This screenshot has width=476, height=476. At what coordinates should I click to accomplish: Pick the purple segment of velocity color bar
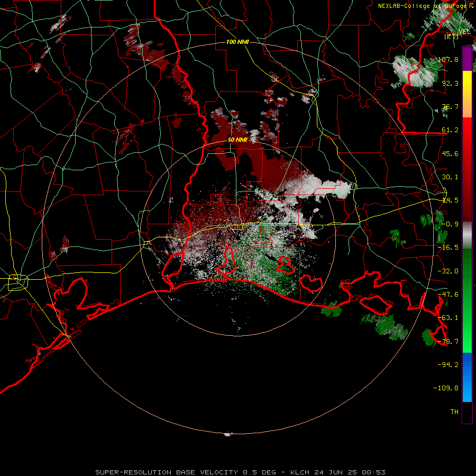467,59
